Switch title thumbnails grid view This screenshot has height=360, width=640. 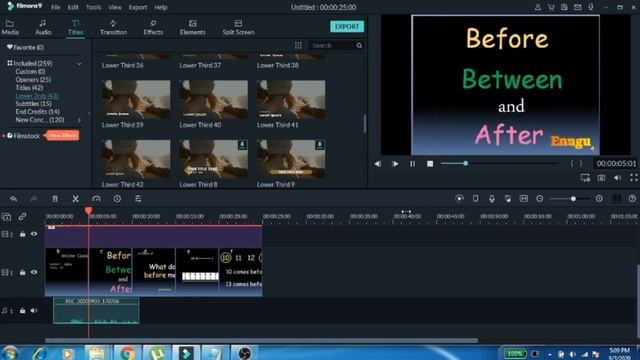tap(298, 45)
